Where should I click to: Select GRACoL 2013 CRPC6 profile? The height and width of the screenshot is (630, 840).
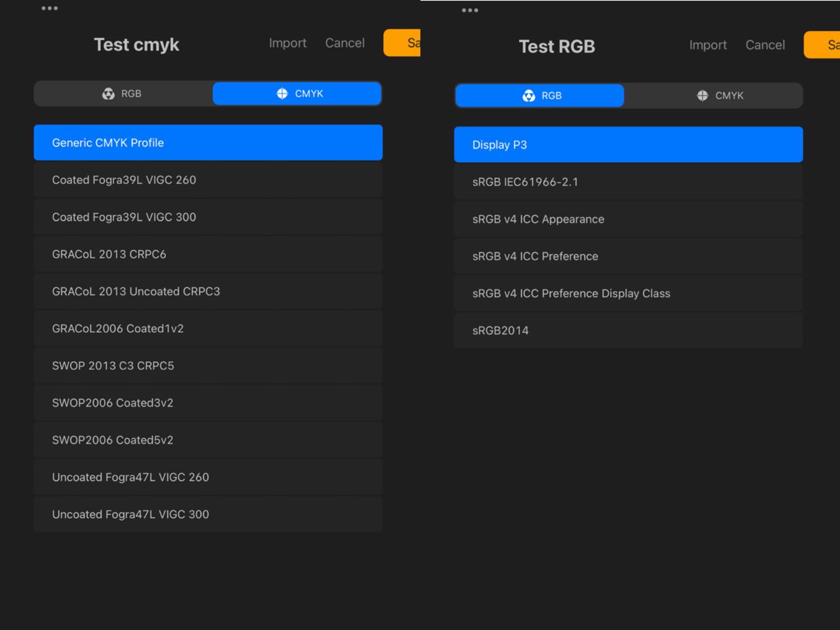click(x=208, y=254)
